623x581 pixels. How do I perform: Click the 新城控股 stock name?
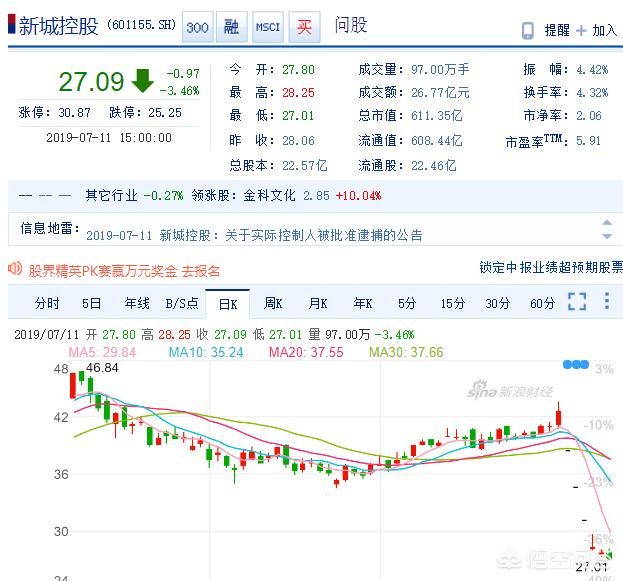coord(58,26)
